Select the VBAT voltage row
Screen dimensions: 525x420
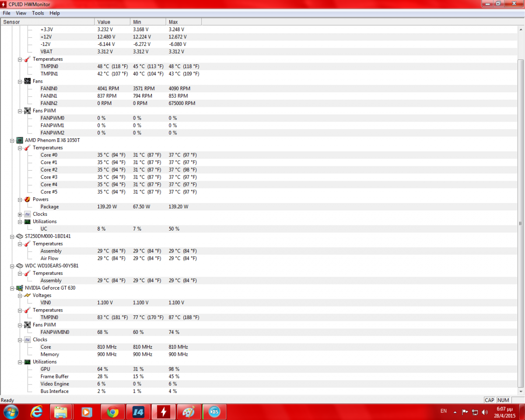(259, 52)
